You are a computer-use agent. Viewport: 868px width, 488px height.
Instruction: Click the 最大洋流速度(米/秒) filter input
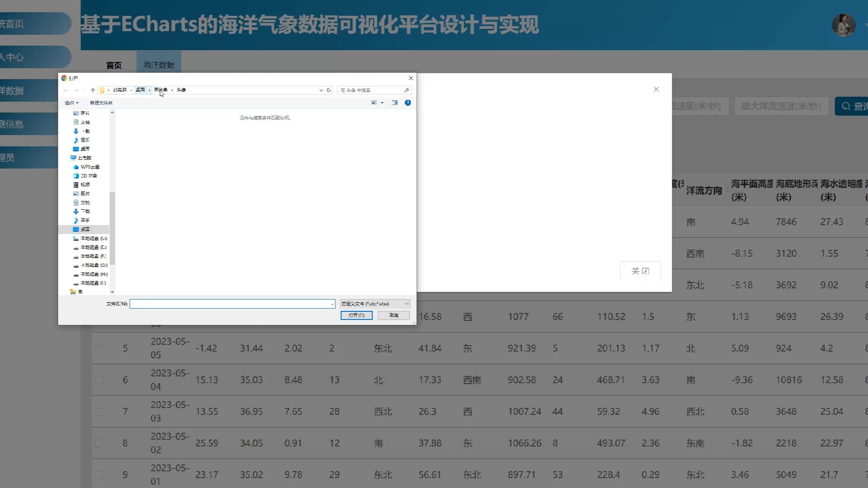pyautogui.click(x=781, y=106)
